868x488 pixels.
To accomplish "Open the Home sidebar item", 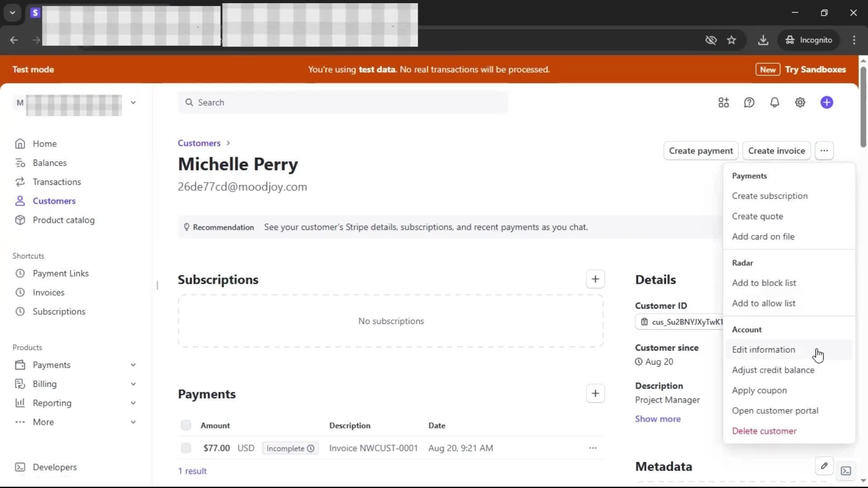I will tap(44, 144).
